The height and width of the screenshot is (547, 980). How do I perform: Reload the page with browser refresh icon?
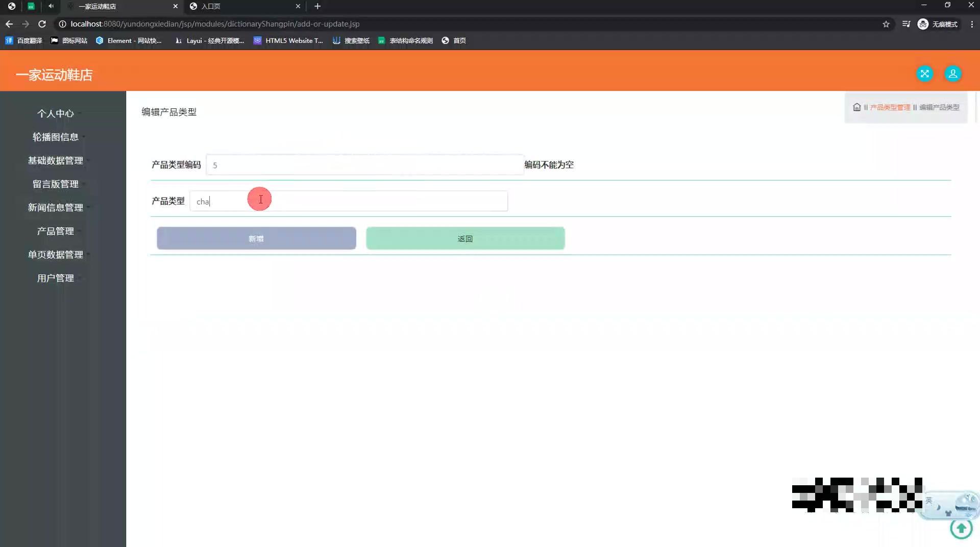[x=42, y=24]
